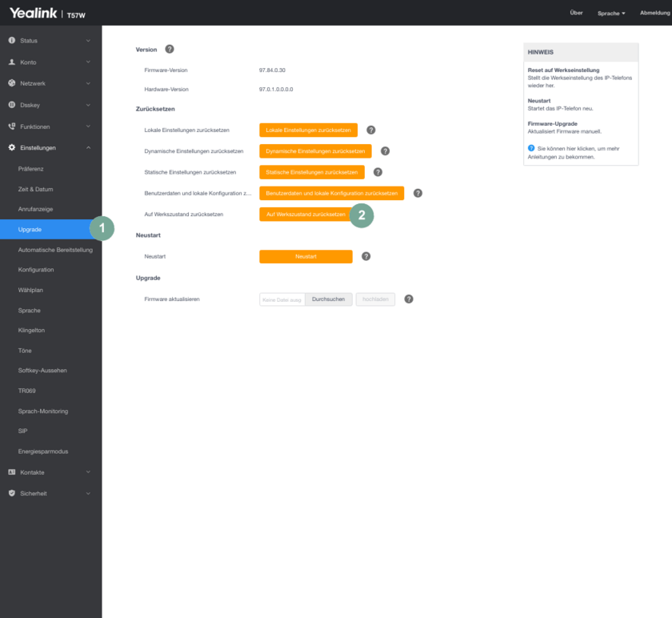Expand the Netzwerk menu chevron
The image size is (672, 618).
(x=88, y=83)
